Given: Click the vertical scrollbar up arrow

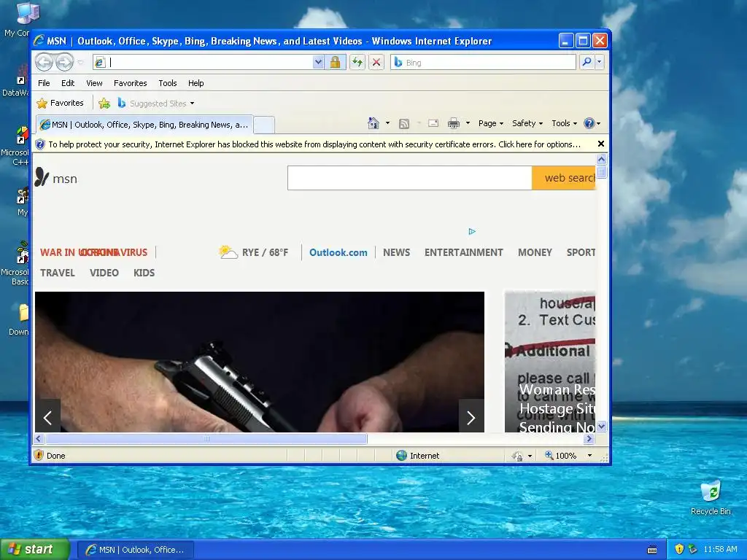Looking at the screenshot, I should [x=601, y=160].
